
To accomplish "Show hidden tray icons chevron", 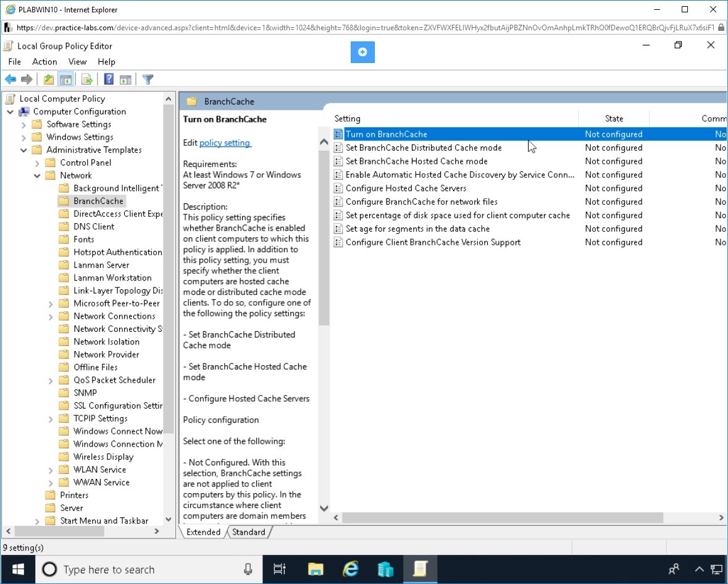I will point(699,569).
